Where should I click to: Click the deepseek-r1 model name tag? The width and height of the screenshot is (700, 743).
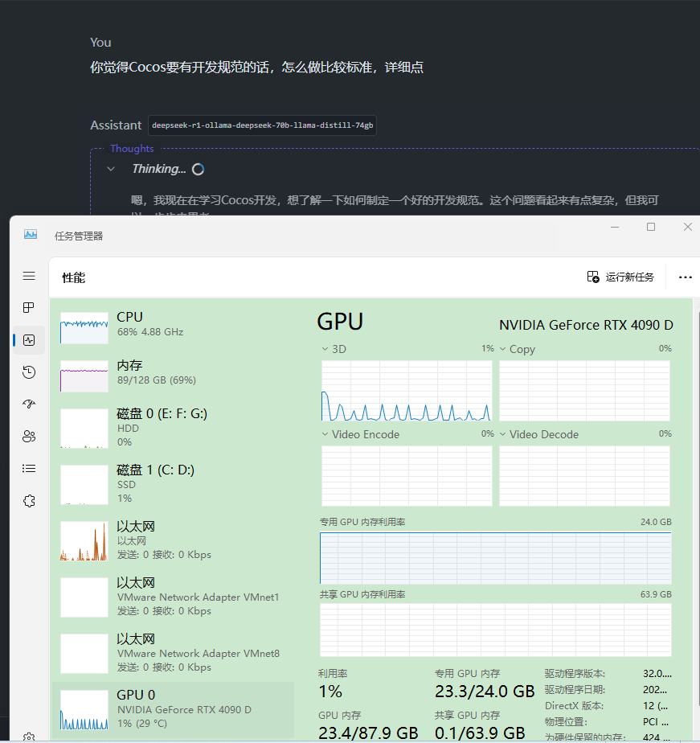(x=262, y=125)
